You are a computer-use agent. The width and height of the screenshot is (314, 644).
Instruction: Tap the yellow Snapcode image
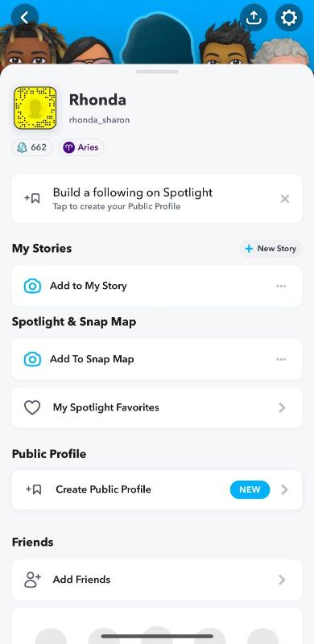click(35, 108)
